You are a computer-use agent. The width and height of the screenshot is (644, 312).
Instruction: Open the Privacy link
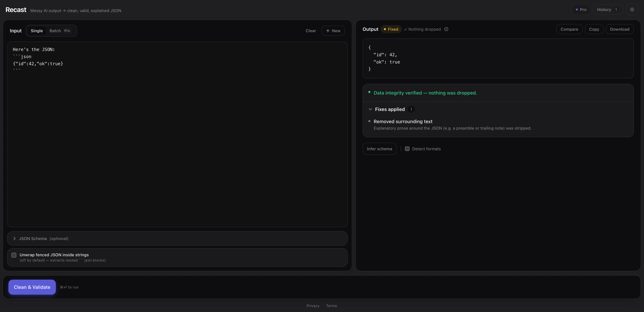pos(313,306)
